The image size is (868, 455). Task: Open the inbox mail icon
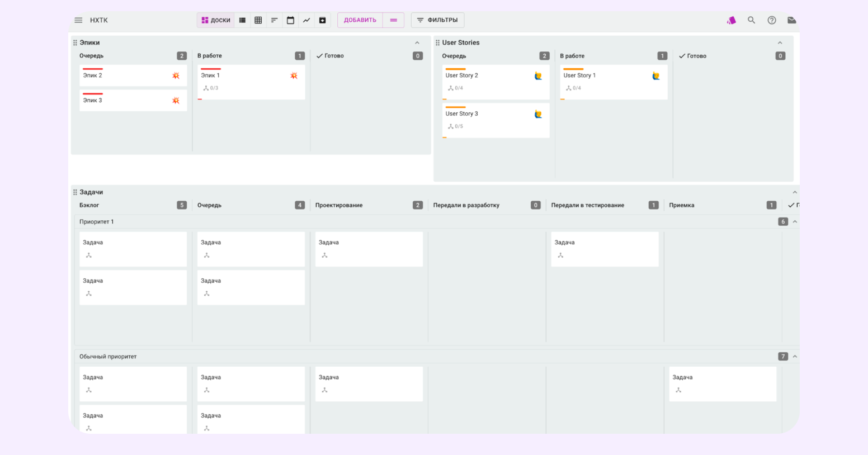click(x=792, y=20)
